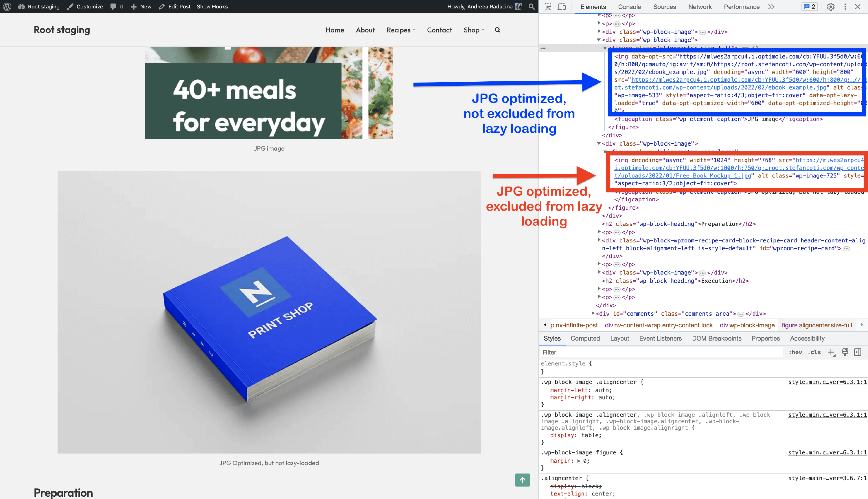Toggle the :hov element state panel

click(x=795, y=352)
